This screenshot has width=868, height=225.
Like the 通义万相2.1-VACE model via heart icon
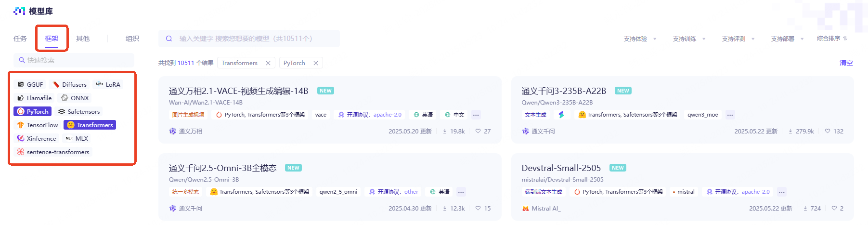tap(478, 131)
